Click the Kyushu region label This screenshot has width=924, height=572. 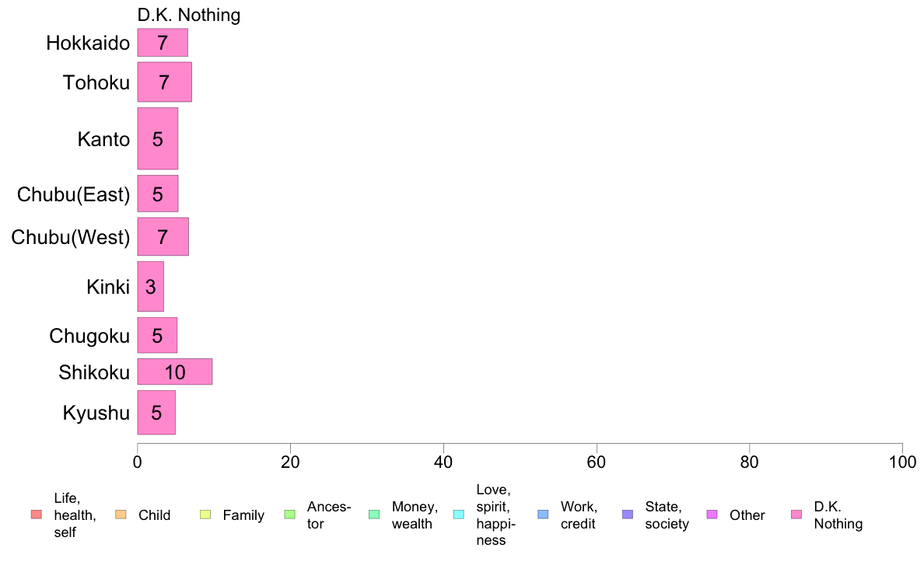[96, 413]
